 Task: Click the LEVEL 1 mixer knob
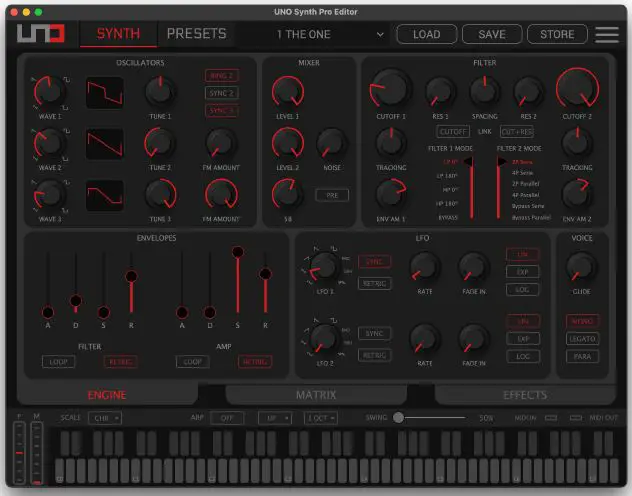[x=288, y=91]
